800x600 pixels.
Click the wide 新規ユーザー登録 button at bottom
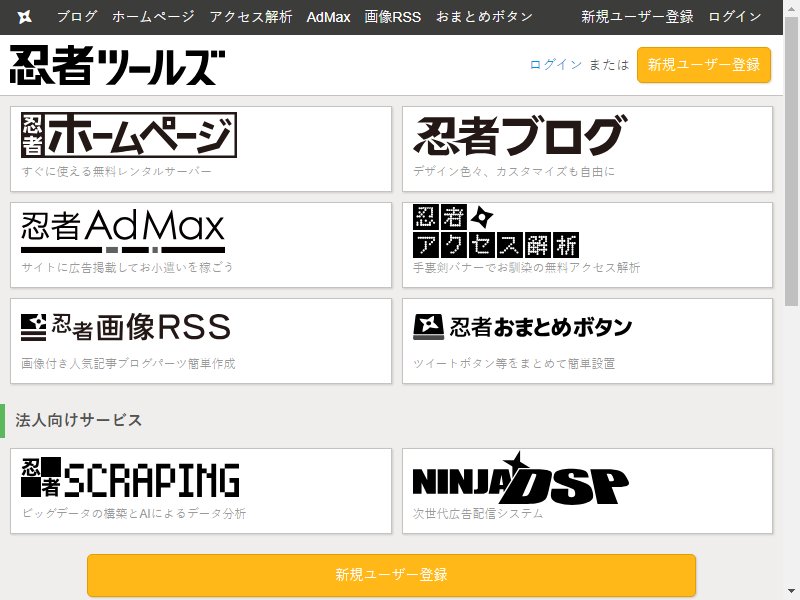[391, 574]
